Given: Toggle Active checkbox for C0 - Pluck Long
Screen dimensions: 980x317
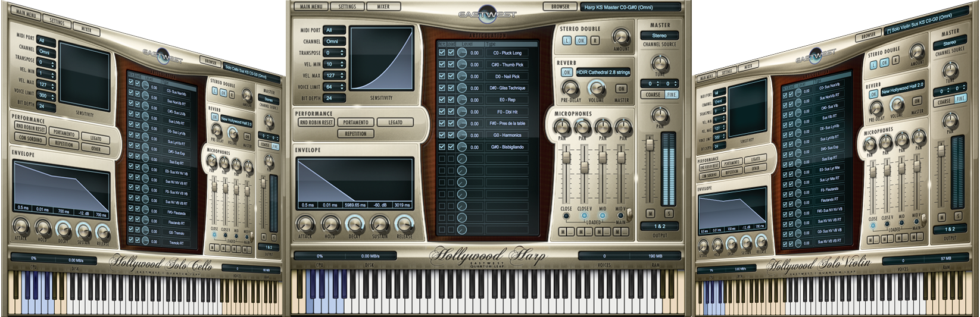Looking at the screenshot, I should (442, 53).
